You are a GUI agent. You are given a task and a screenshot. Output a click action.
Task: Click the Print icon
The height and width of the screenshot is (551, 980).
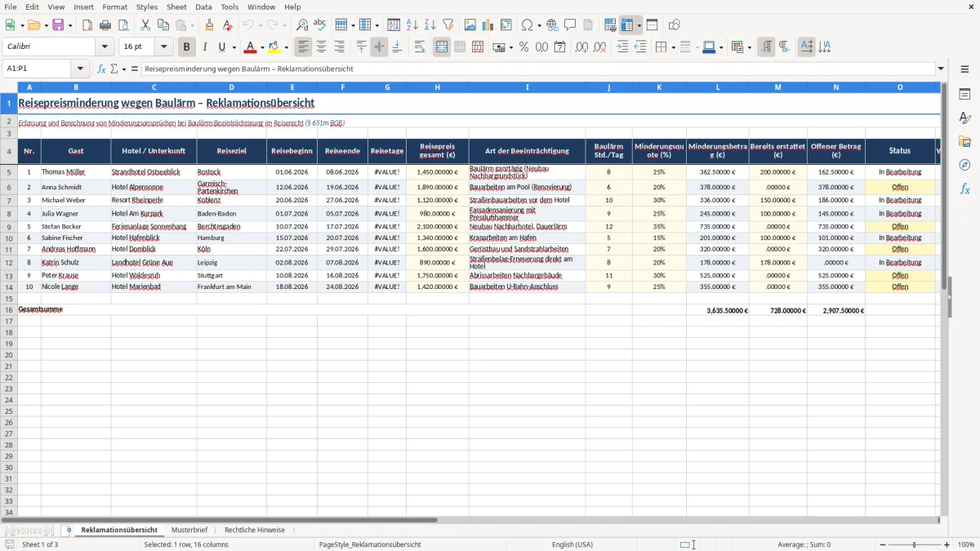105,25
